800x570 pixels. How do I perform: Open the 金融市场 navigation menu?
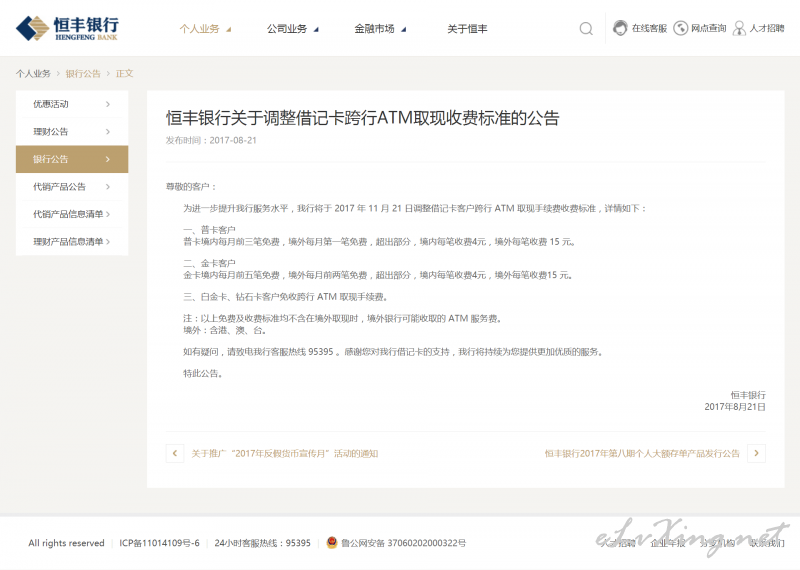(374, 29)
